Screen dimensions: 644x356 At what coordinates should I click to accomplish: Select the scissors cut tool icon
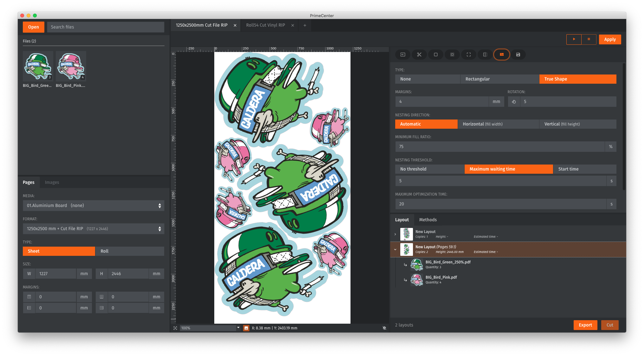419,55
